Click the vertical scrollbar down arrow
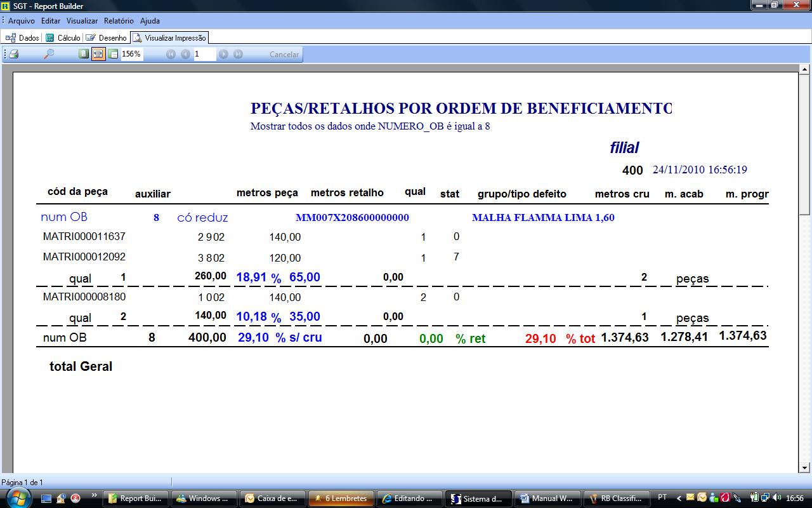This screenshot has width=812, height=508. [x=804, y=468]
